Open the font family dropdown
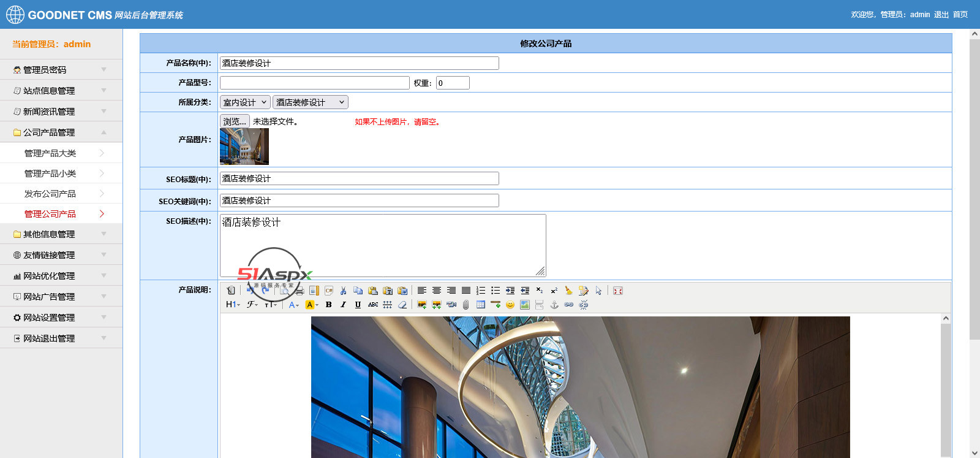 [x=253, y=305]
